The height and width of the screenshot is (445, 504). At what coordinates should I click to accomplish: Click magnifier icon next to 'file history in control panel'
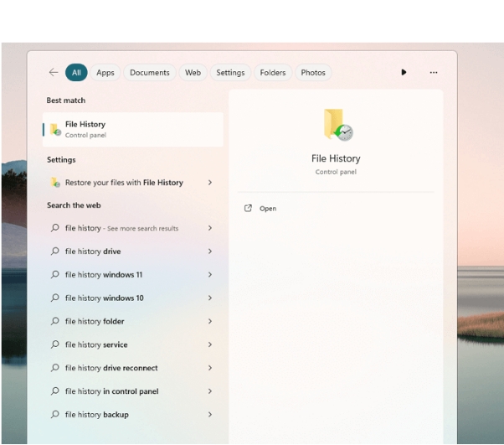55,391
